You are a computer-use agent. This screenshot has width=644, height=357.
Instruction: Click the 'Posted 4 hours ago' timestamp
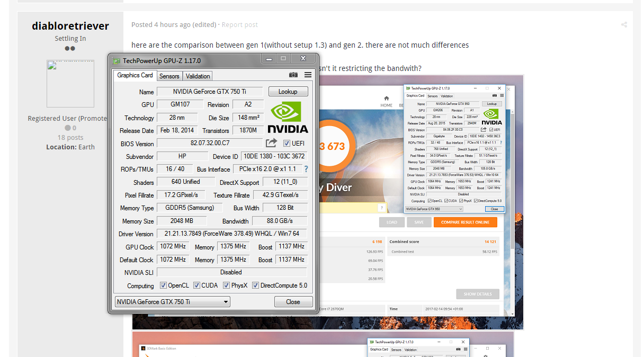tap(161, 25)
